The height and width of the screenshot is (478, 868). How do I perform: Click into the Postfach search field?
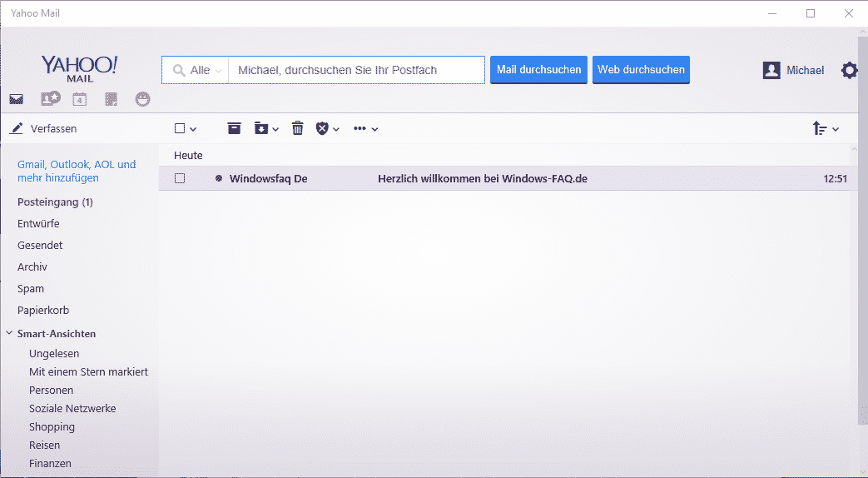(x=356, y=70)
